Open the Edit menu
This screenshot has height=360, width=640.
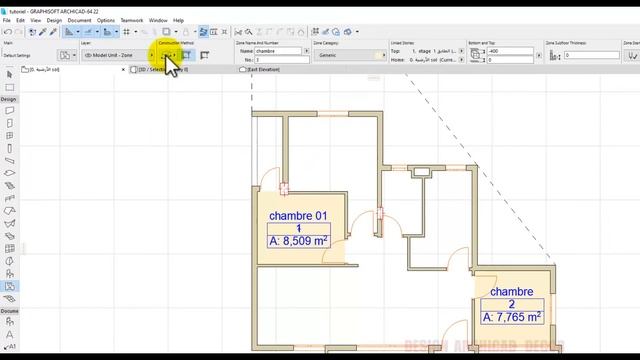[20, 20]
